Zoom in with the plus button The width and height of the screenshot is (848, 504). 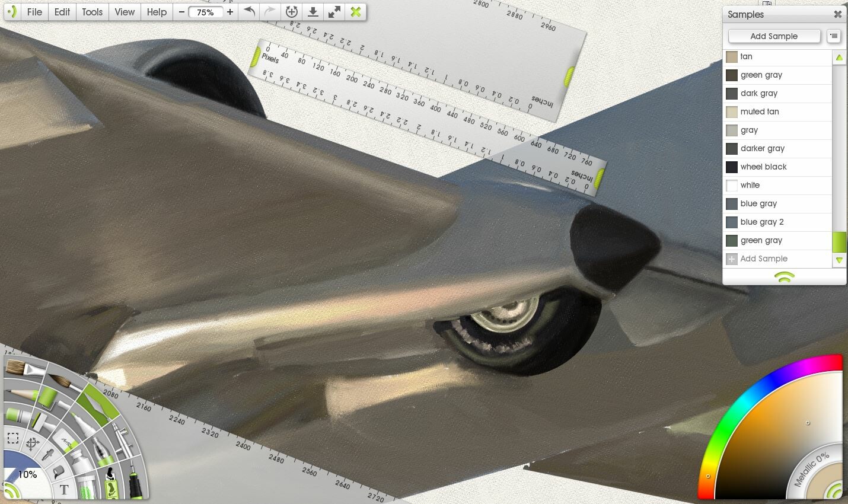[x=230, y=12]
